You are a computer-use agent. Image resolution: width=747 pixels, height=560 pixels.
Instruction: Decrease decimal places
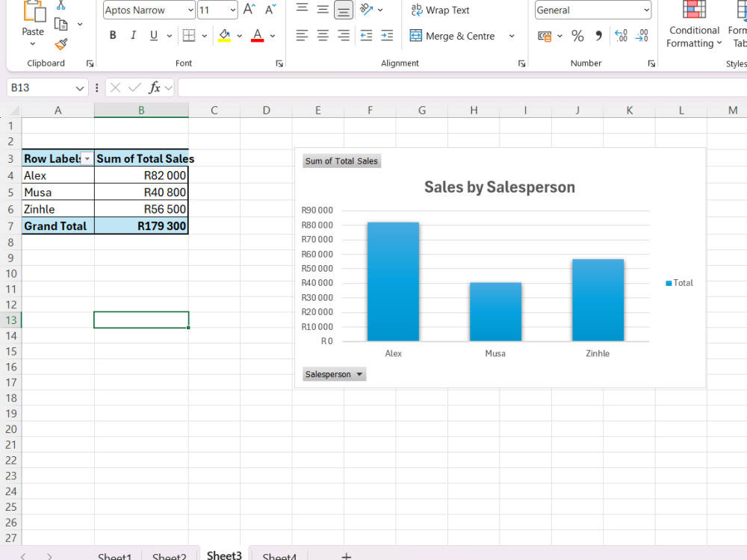coord(642,36)
